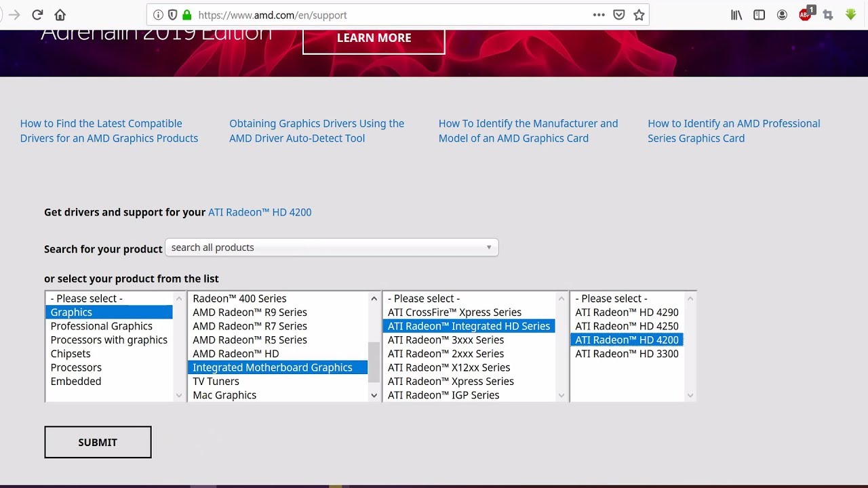
Task: Open 'How to Identify an AMD Professional Series' link
Action: point(734,131)
